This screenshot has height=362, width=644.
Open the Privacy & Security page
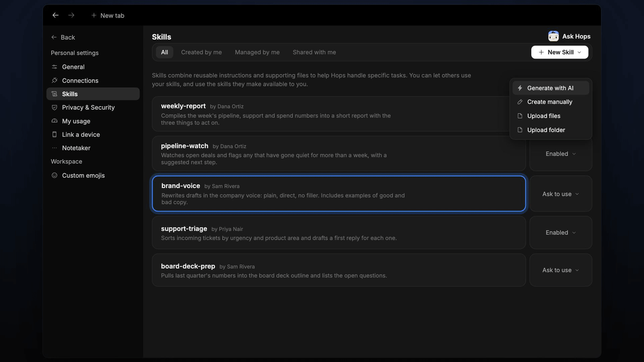click(x=93, y=107)
